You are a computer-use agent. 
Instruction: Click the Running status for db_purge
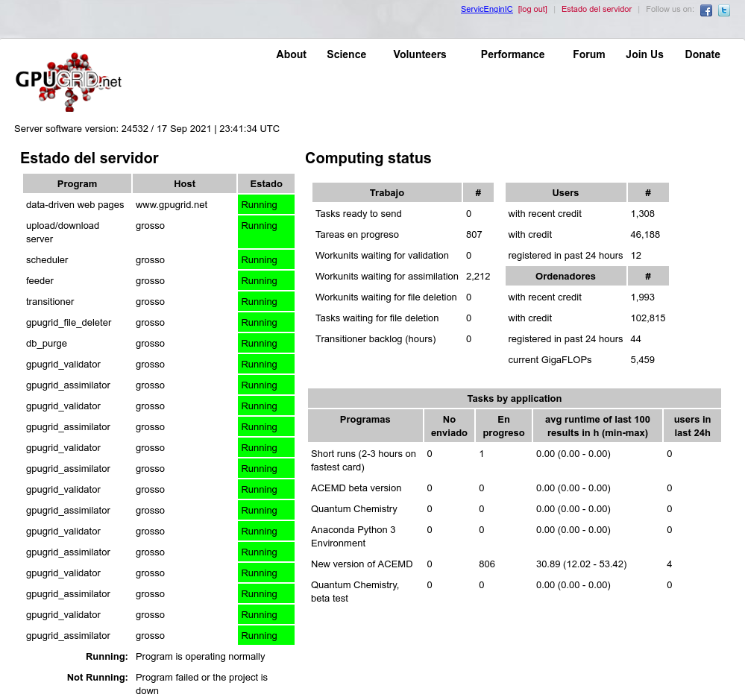(266, 344)
